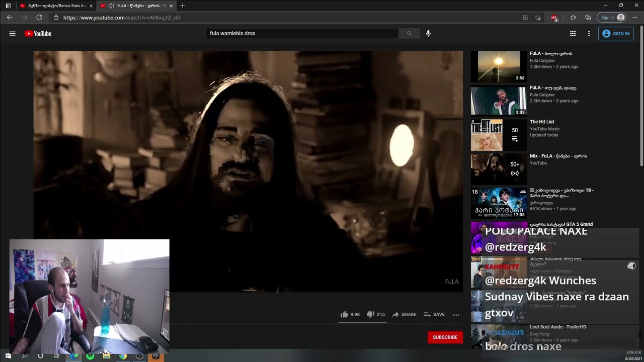Go back in the browser
This screenshot has height=362, width=644.
coord(10,18)
